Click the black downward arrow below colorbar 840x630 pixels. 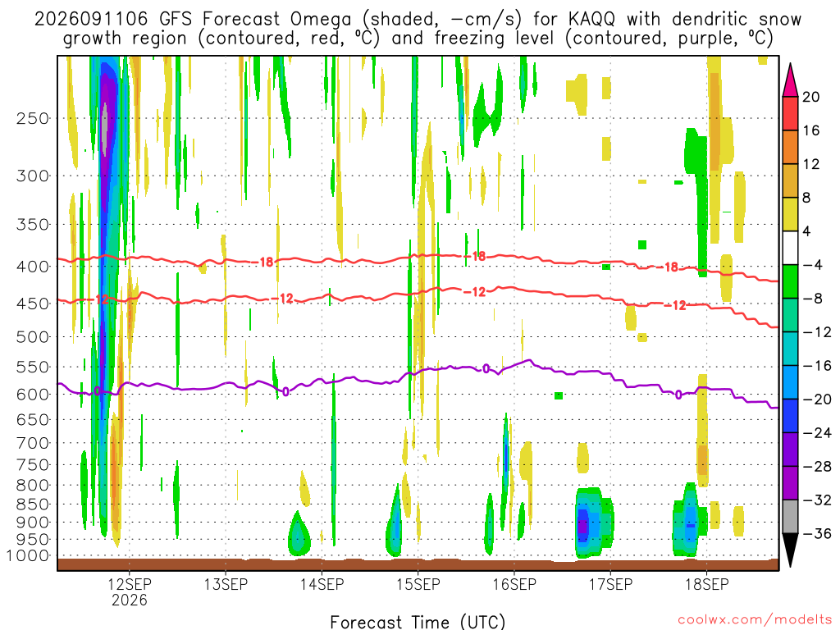(x=790, y=550)
